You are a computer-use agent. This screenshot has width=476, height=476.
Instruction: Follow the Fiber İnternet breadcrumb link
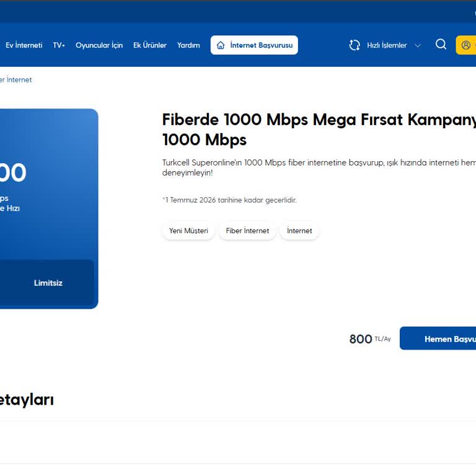pyautogui.click(x=15, y=80)
